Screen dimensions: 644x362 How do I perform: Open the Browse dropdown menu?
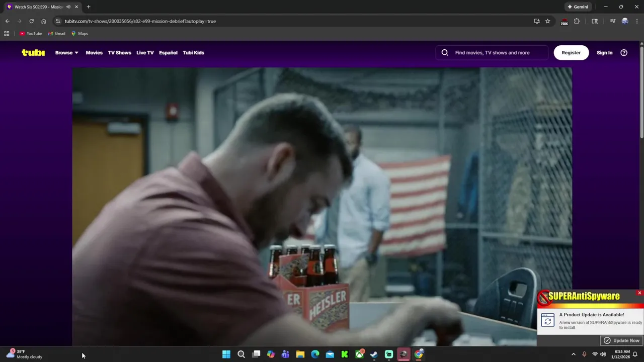click(x=67, y=52)
